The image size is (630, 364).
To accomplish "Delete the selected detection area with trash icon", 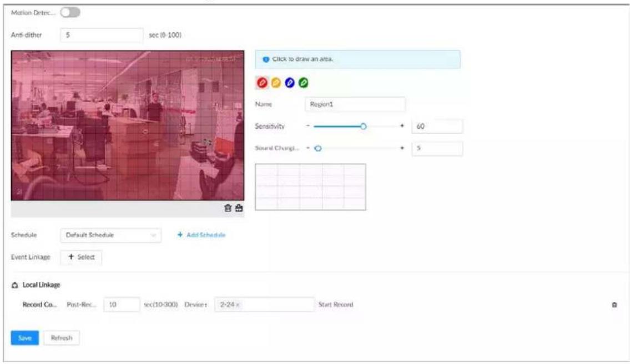I will [228, 208].
